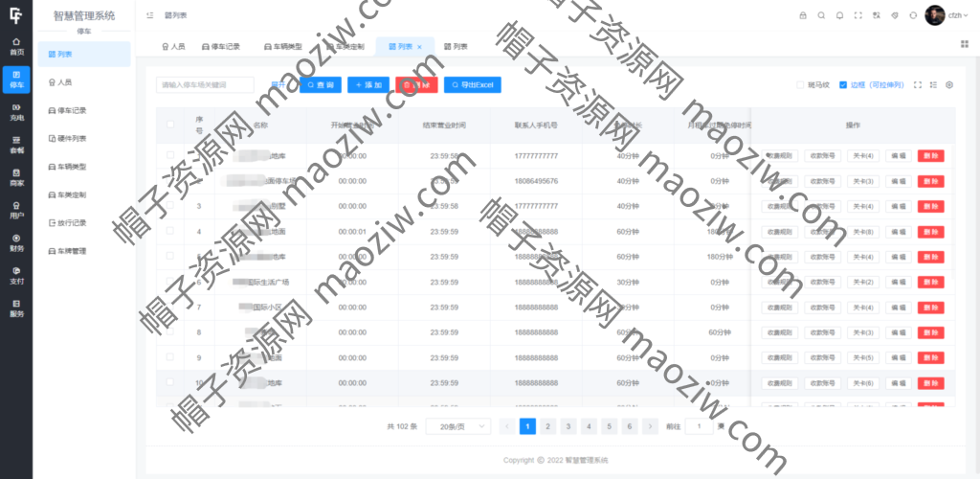Check the checkbox for row 4
Viewport: 980px width, 479px height.
(x=170, y=231)
